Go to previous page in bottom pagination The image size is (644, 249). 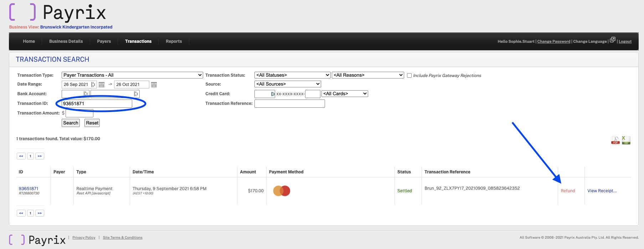(x=21, y=213)
